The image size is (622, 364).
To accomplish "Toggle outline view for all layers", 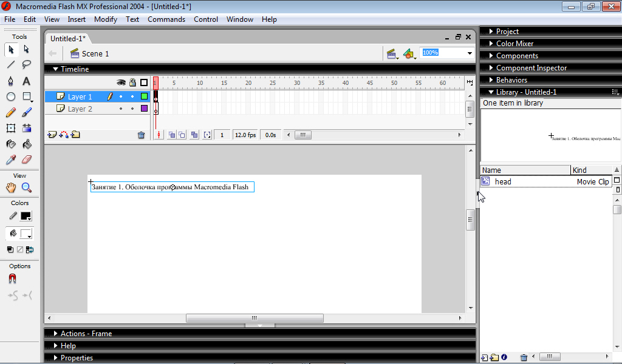I will click(x=144, y=83).
